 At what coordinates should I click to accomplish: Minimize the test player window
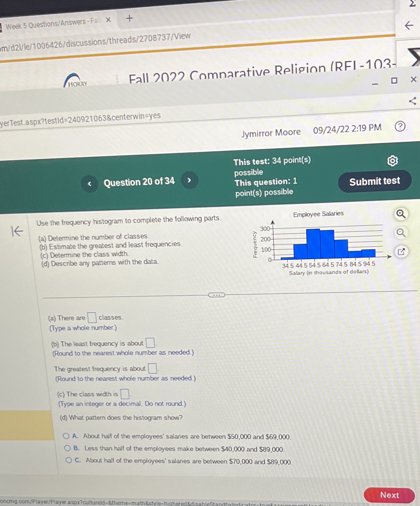click(375, 84)
